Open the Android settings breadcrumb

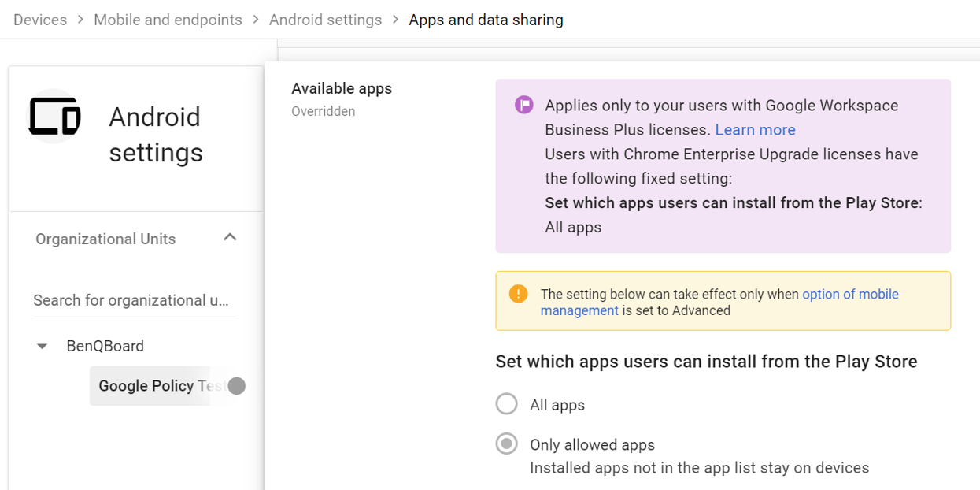325,20
